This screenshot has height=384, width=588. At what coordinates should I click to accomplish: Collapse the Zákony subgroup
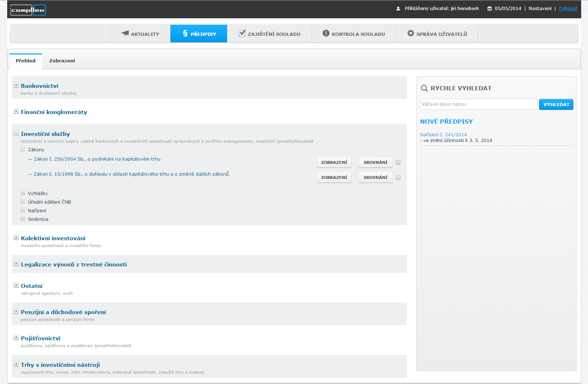tap(23, 149)
